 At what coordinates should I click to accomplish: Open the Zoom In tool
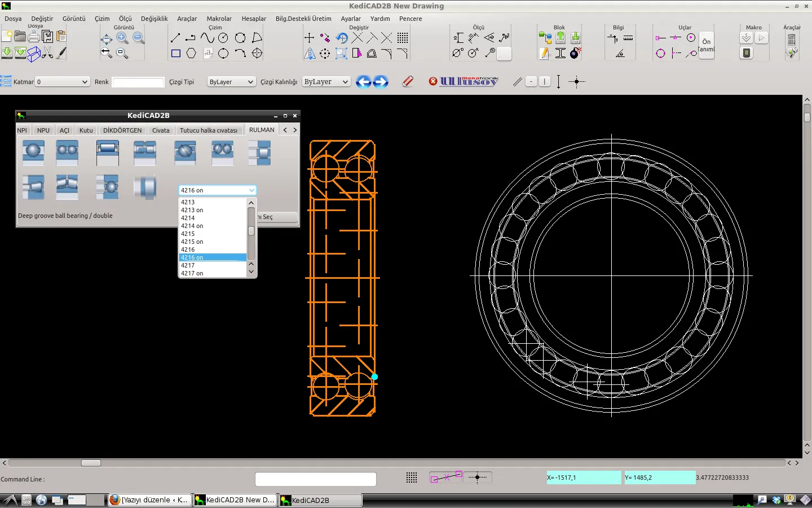[122, 38]
